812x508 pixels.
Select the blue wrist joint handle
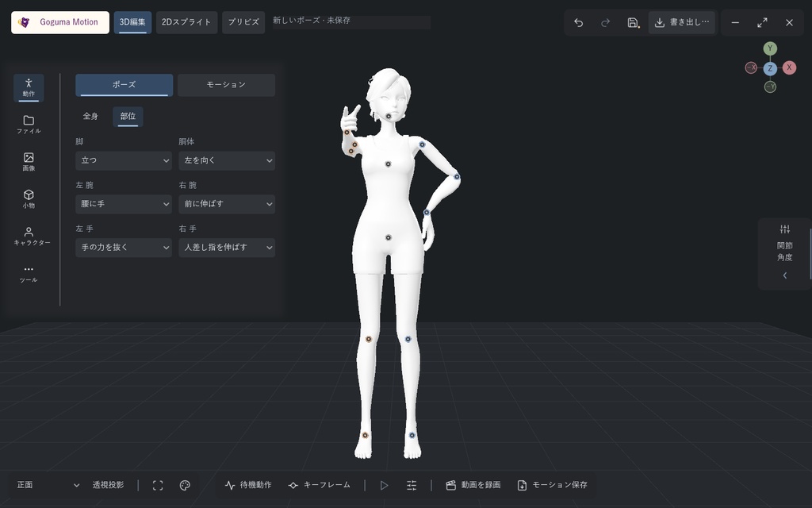tap(426, 212)
